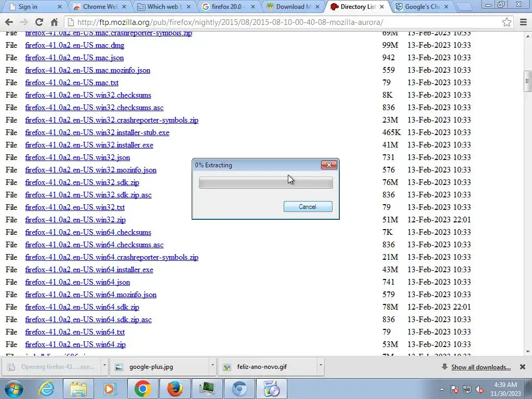532x399 pixels.
Task: Open the home page via house icon
Action: pyautogui.click(x=54, y=22)
